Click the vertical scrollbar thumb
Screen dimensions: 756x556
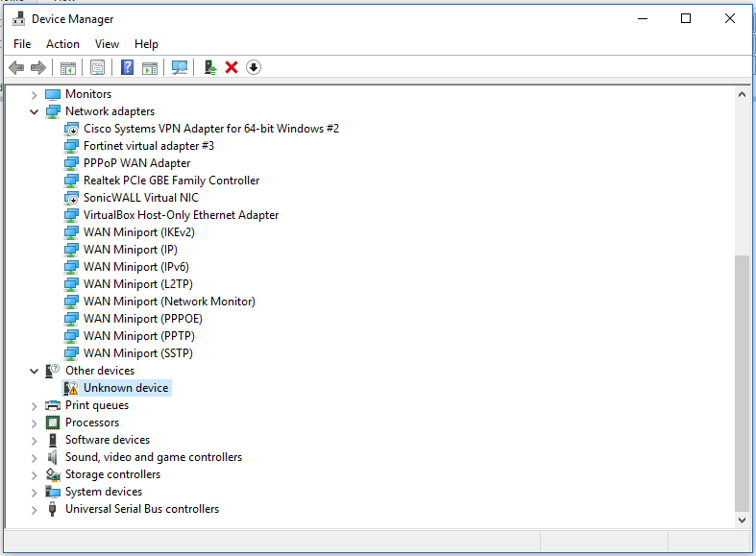coord(742,383)
